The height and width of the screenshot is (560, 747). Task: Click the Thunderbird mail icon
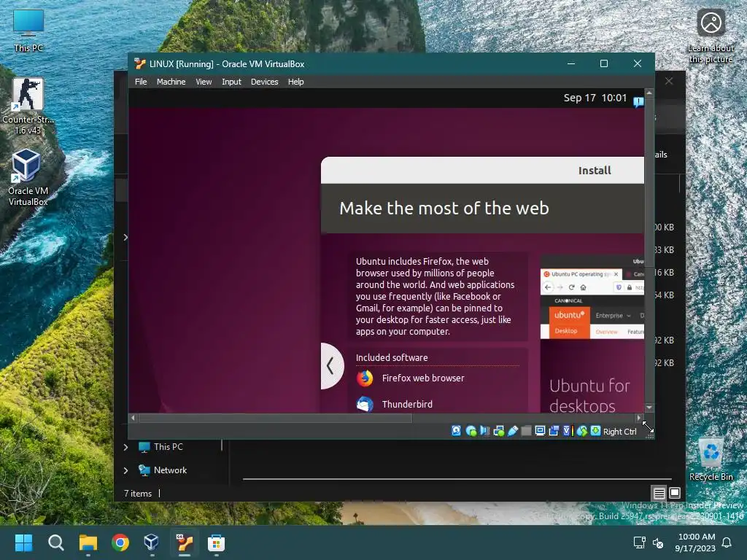pyautogui.click(x=365, y=404)
